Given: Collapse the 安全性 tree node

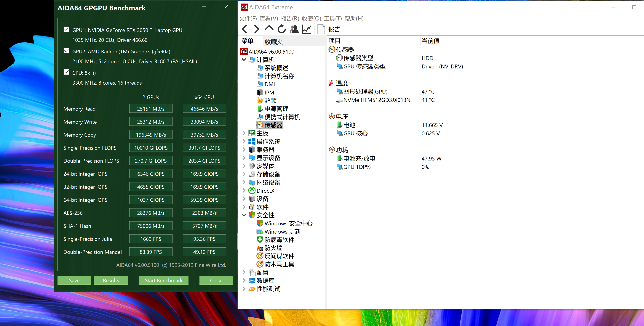Looking at the screenshot, I should (244, 215).
